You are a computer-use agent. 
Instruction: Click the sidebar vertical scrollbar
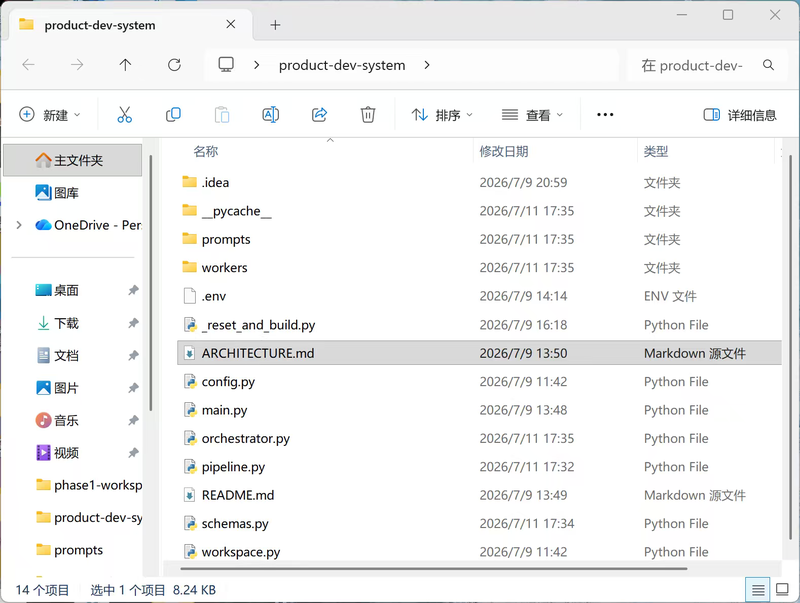point(151,283)
